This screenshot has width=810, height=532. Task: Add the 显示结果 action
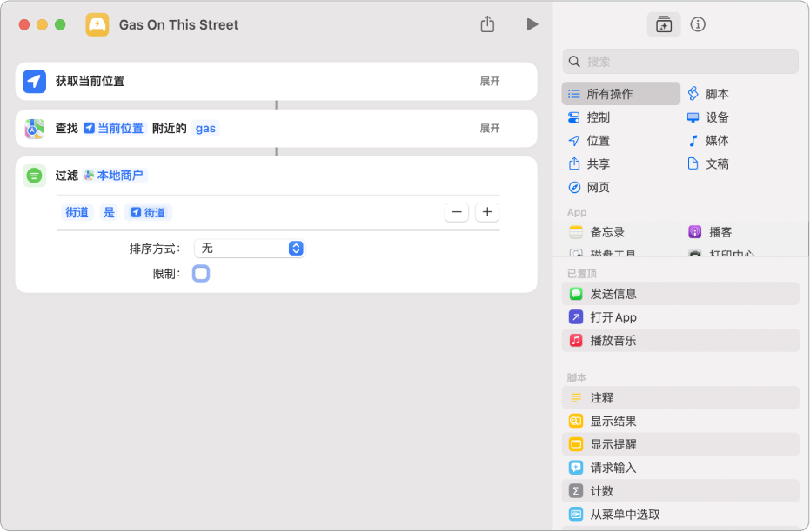click(680, 421)
